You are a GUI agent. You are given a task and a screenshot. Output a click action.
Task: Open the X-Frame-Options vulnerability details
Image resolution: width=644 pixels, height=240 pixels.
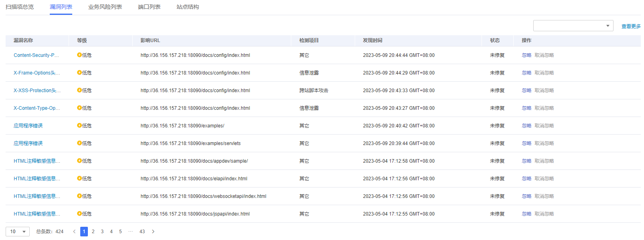pyautogui.click(x=37, y=73)
